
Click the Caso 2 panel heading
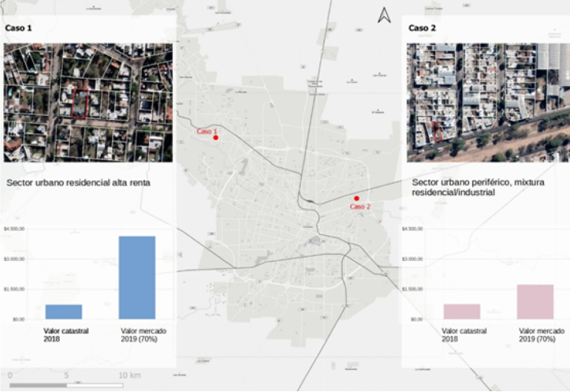click(x=422, y=28)
